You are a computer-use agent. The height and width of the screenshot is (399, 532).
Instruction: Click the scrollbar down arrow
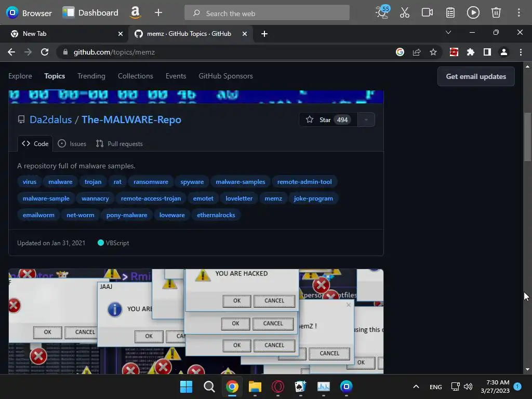point(527,370)
